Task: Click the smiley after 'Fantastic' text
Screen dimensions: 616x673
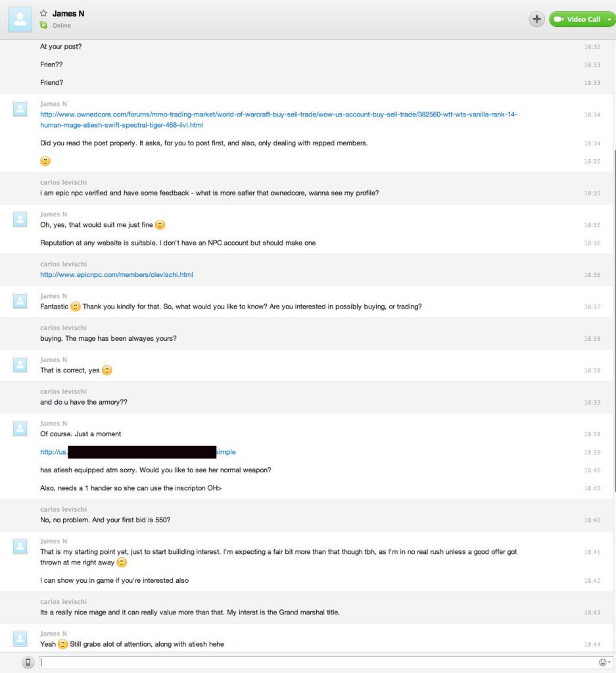Action: tap(76, 307)
